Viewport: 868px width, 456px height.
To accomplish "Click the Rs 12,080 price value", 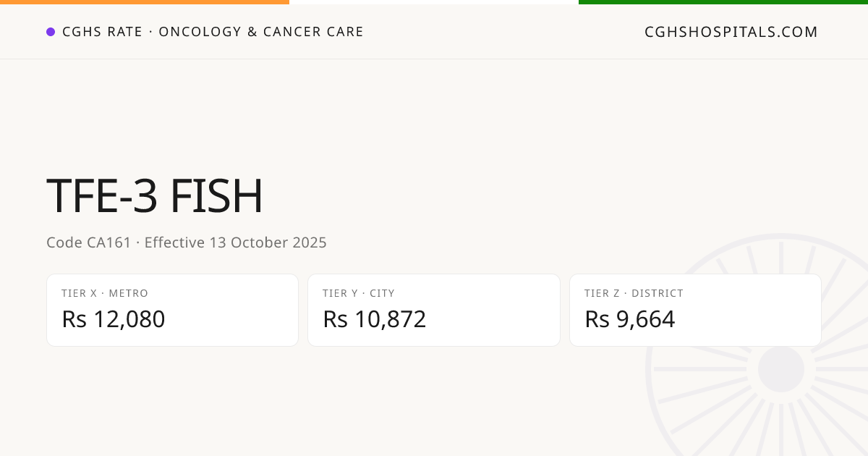I will [x=114, y=319].
